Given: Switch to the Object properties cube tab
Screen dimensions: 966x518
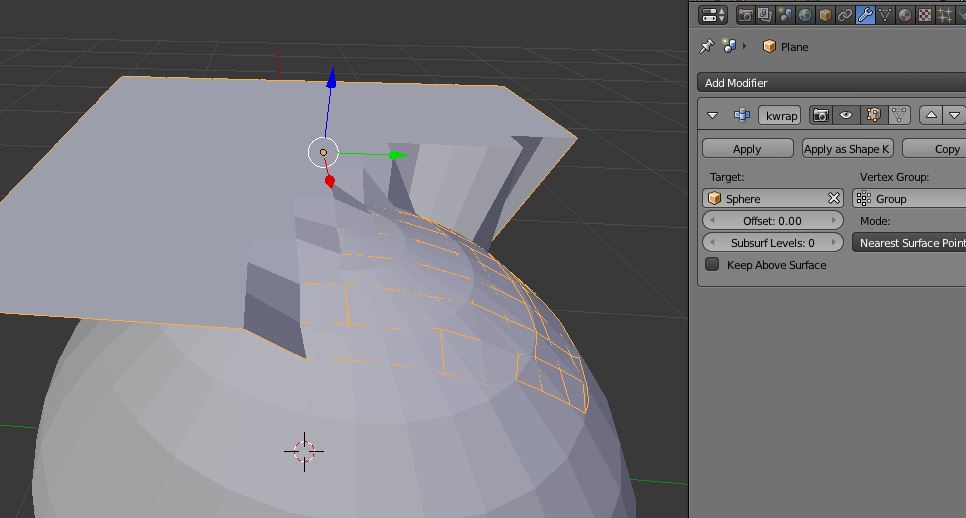Looking at the screenshot, I should pos(825,15).
